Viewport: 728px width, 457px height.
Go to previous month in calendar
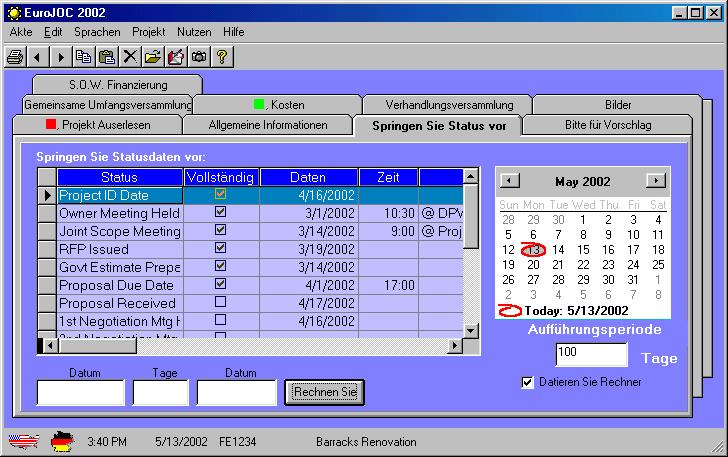coord(509,181)
